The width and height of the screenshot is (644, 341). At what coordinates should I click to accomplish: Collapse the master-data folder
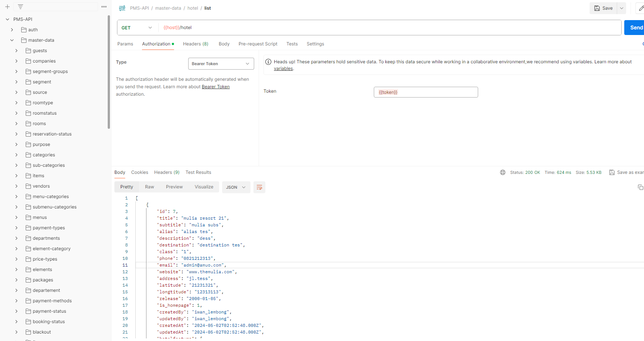point(12,40)
